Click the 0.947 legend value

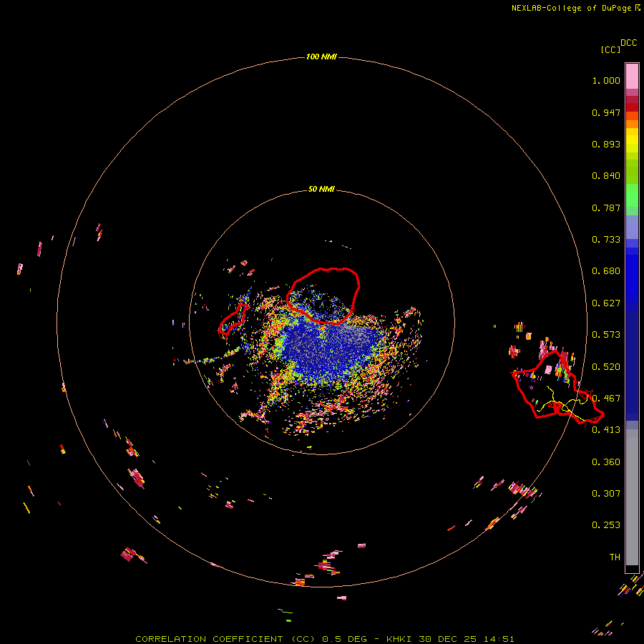[606, 112]
